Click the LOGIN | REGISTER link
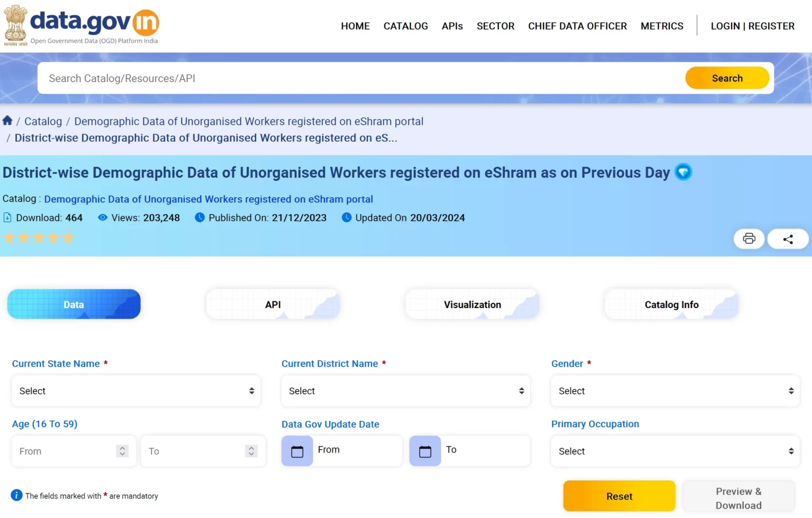 [x=752, y=26]
